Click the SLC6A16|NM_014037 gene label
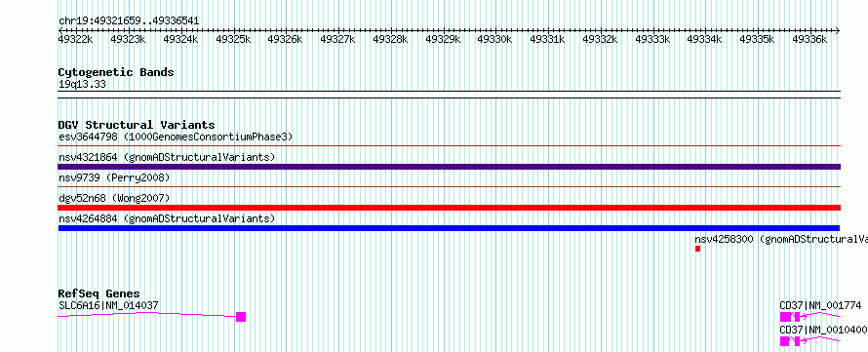The width and height of the screenshot is (868, 352). pos(108,305)
